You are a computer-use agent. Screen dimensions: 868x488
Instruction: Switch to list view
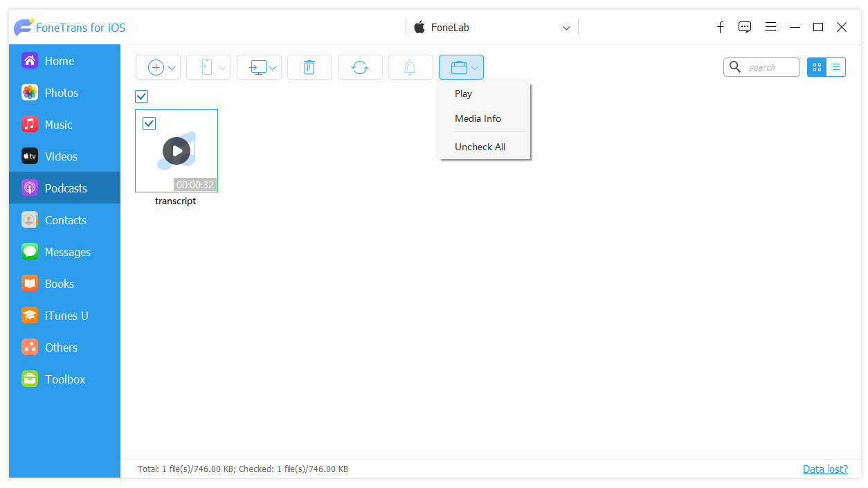coord(836,67)
